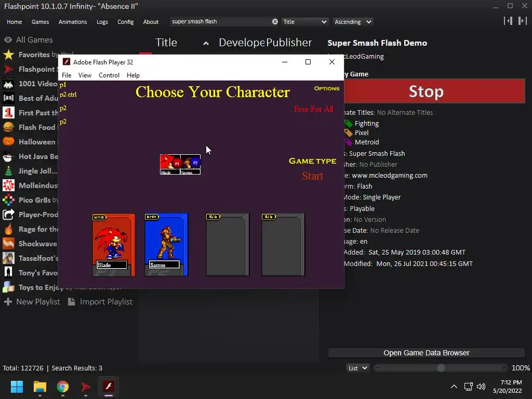Screen dimensions: 532x399
Task: Open the volume control in system tray
Action: [x=481, y=387]
